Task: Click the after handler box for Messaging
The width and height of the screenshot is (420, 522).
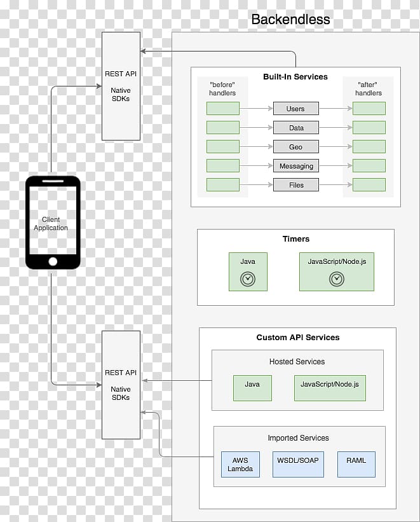Action: 369,166
